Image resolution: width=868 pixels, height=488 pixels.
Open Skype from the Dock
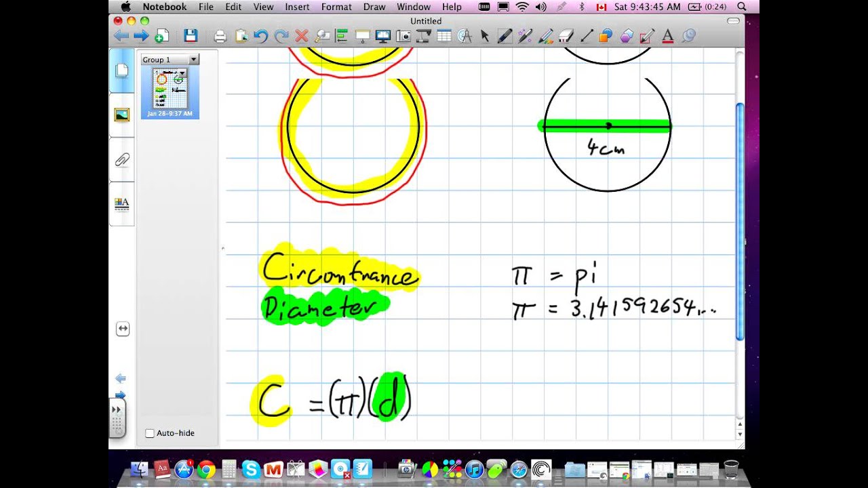click(x=251, y=469)
